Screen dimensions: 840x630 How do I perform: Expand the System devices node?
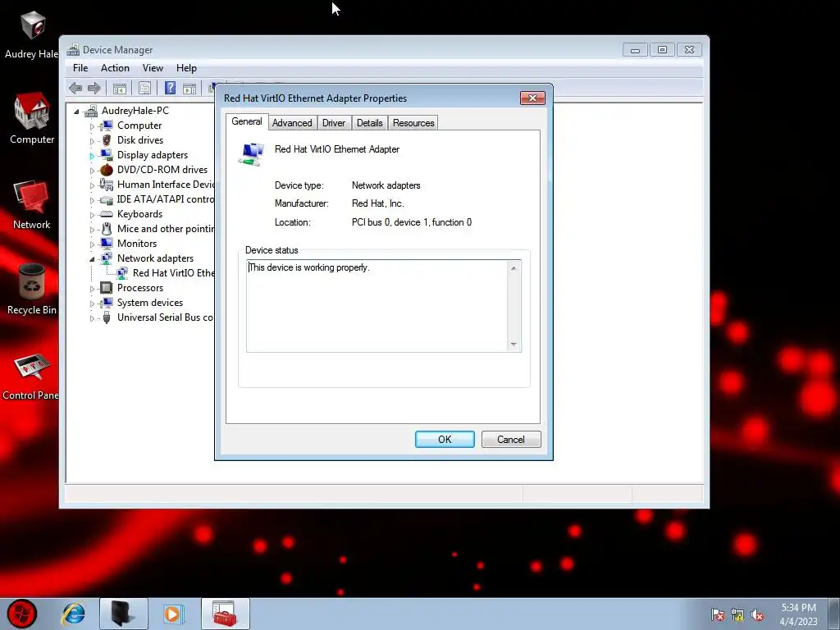(x=92, y=304)
